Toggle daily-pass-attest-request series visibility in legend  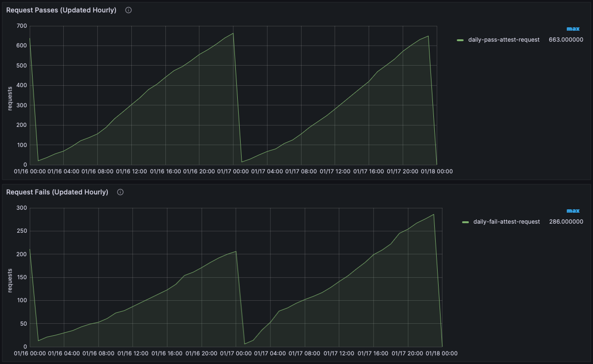[x=504, y=40]
